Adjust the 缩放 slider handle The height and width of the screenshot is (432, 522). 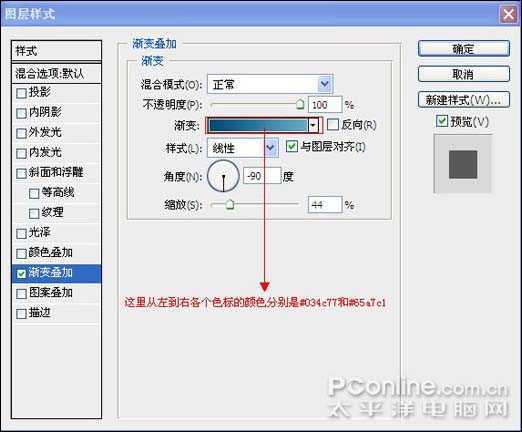point(229,204)
